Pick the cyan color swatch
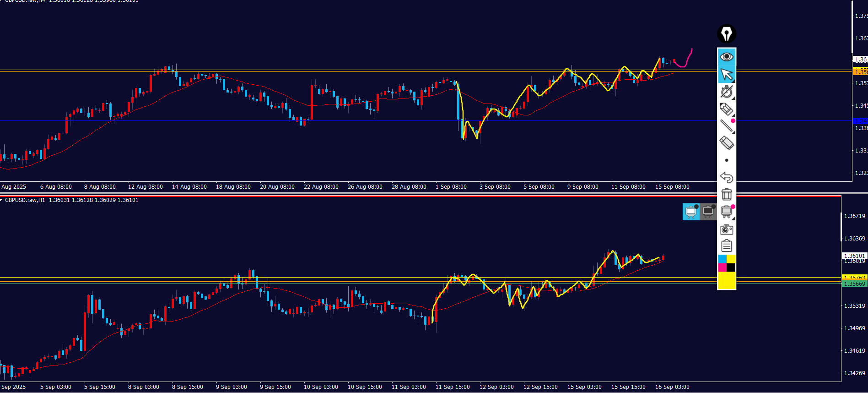This screenshot has width=868, height=393. pyautogui.click(x=722, y=259)
